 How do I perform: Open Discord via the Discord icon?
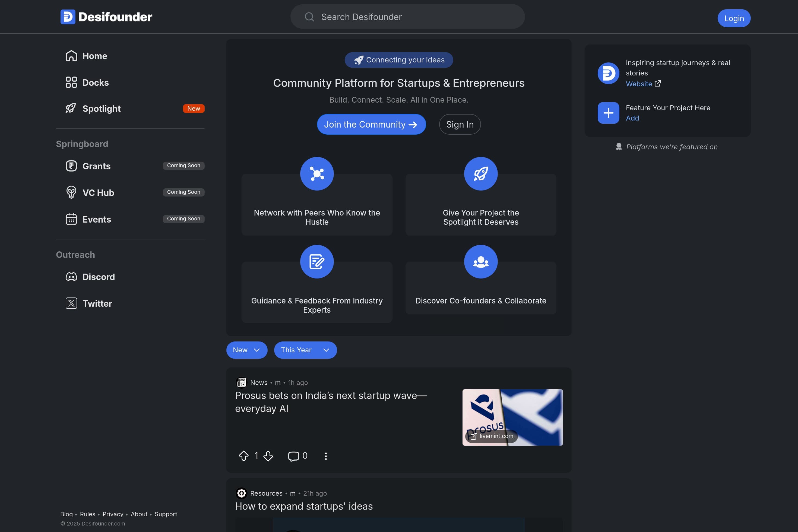(x=71, y=277)
